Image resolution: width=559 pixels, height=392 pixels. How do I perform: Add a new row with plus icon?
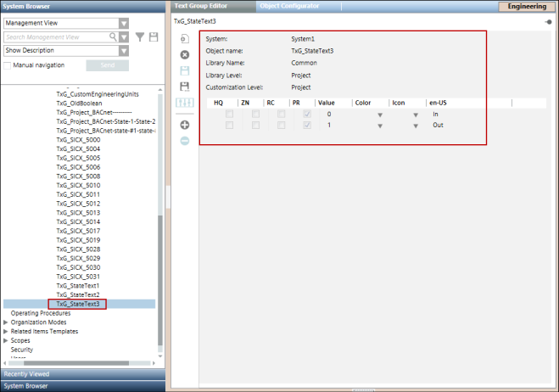(x=185, y=125)
